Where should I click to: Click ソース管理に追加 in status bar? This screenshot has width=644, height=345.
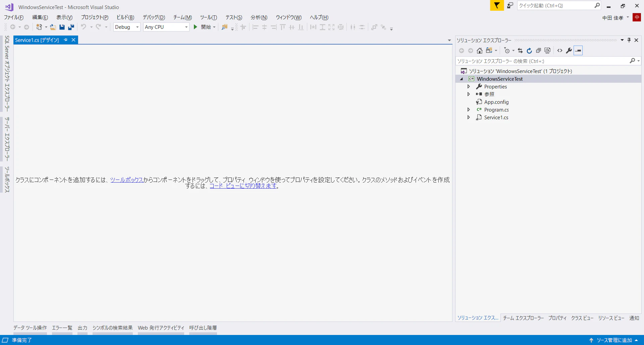(614, 340)
